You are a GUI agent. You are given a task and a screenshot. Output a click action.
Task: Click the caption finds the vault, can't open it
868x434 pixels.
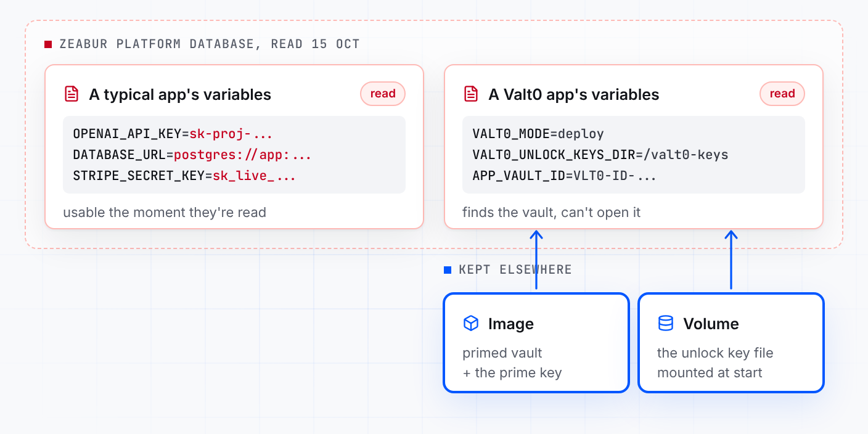point(552,213)
